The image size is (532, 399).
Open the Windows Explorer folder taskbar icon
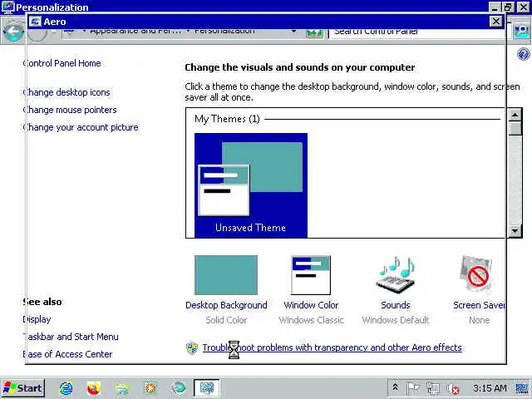click(122, 388)
